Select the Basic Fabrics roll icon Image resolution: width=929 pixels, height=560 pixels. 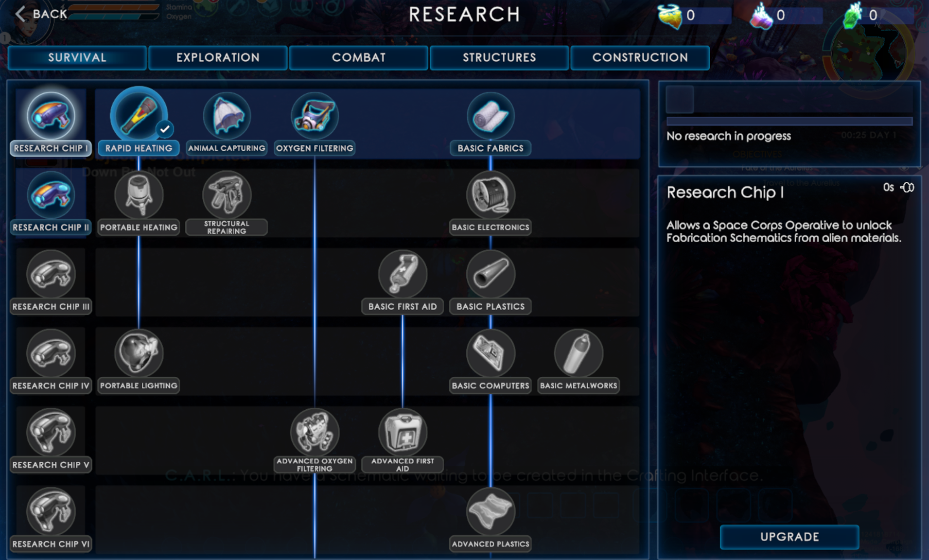click(491, 116)
